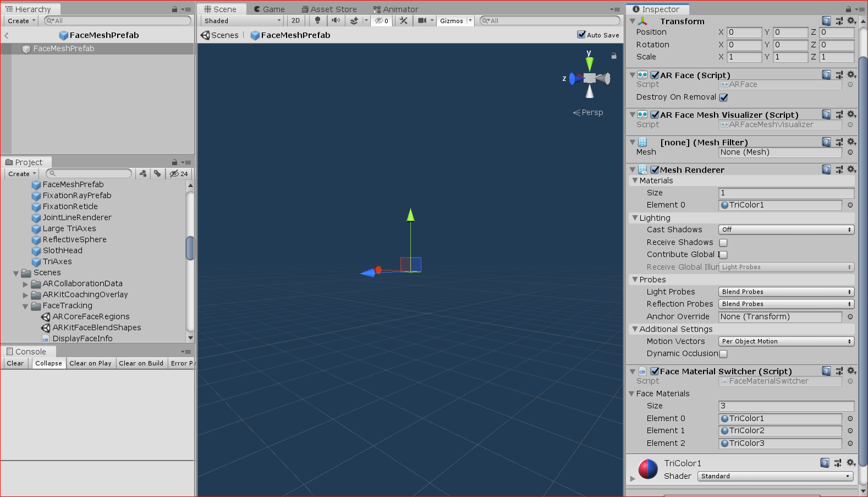
Task: Disable the Mesh Renderer component checkbox
Action: point(655,170)
